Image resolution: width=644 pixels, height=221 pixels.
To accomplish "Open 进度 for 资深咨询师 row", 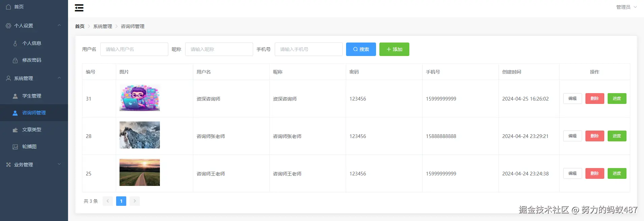I will [617, 99].
